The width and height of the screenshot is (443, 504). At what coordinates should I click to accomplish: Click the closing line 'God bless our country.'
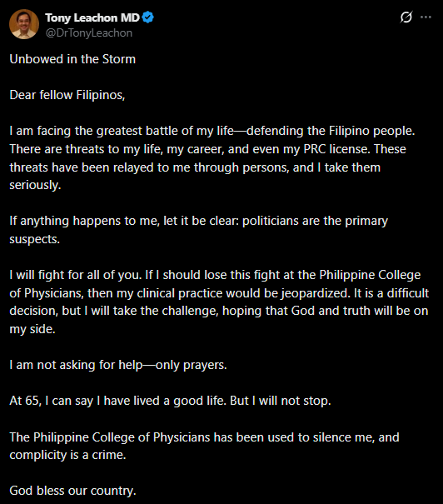click(x=73, y=491)
